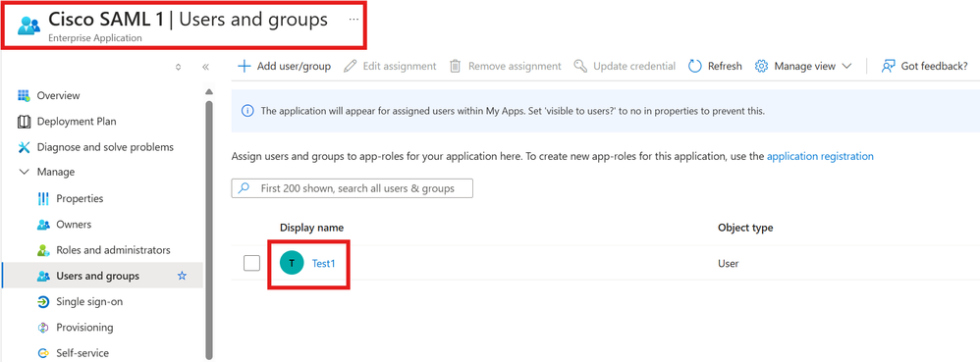The width and height of the screenshot is (980, 362).
Task: Click the Properties bars icon
Action: click(43, 198)
